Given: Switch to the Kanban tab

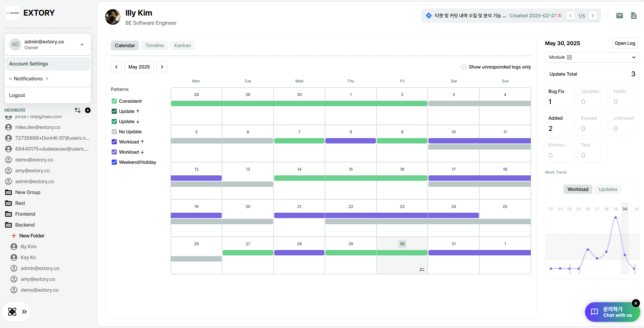Looking at the screenshot, I should pos(182,45).
